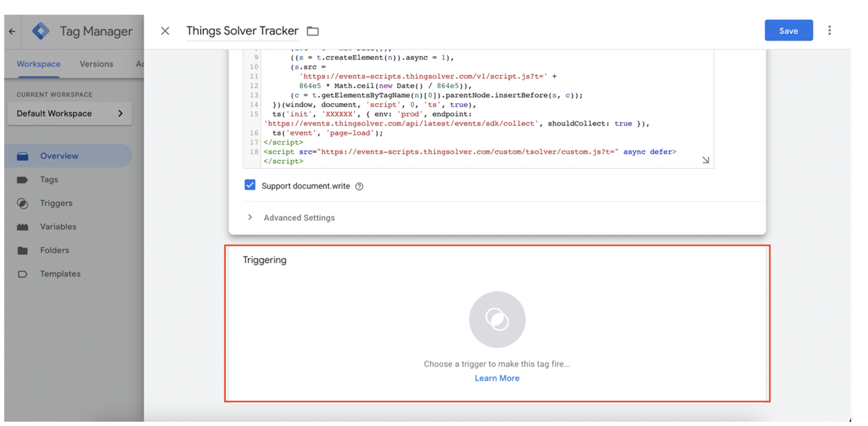The width and height of the screenshot is (868, 426).
Task: Go to Tags in the sidebar
Action: tap(49, 180)
